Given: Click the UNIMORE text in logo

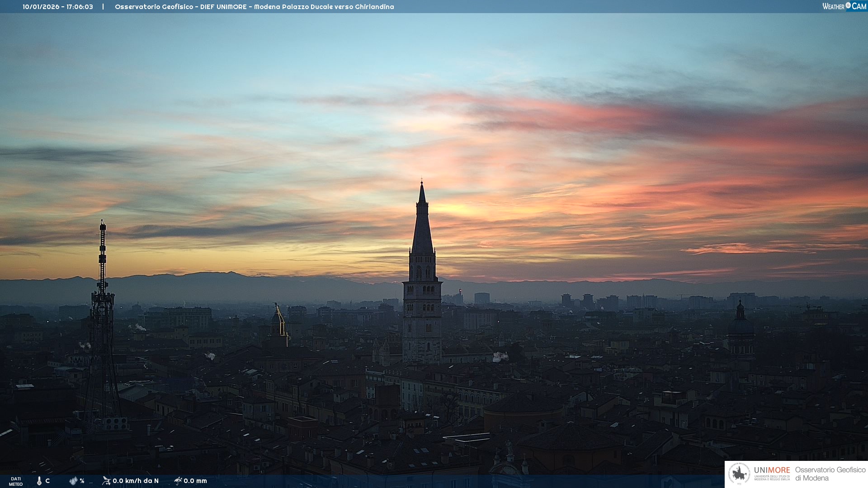Looking at the screenshot, I should point(772,470).
